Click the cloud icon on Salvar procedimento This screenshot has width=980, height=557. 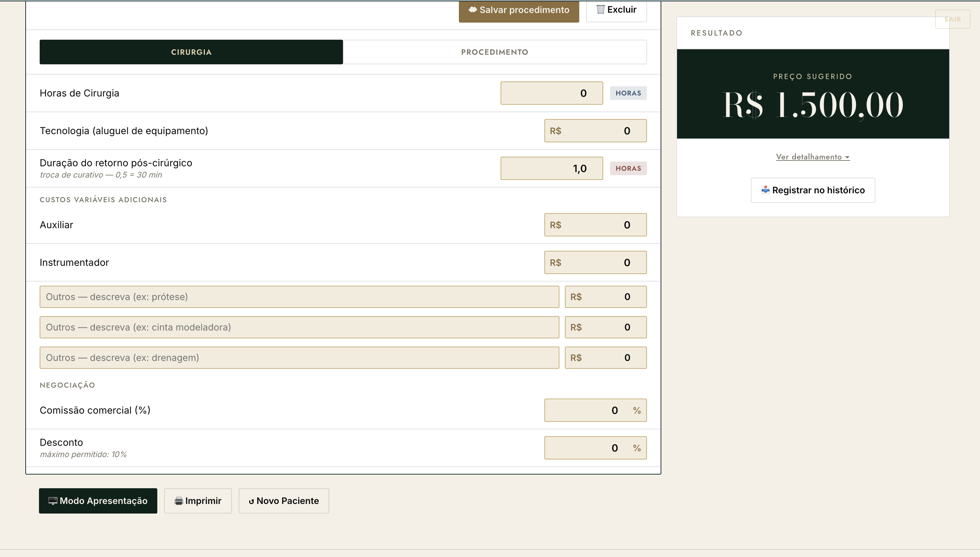[x=473, y=10]
